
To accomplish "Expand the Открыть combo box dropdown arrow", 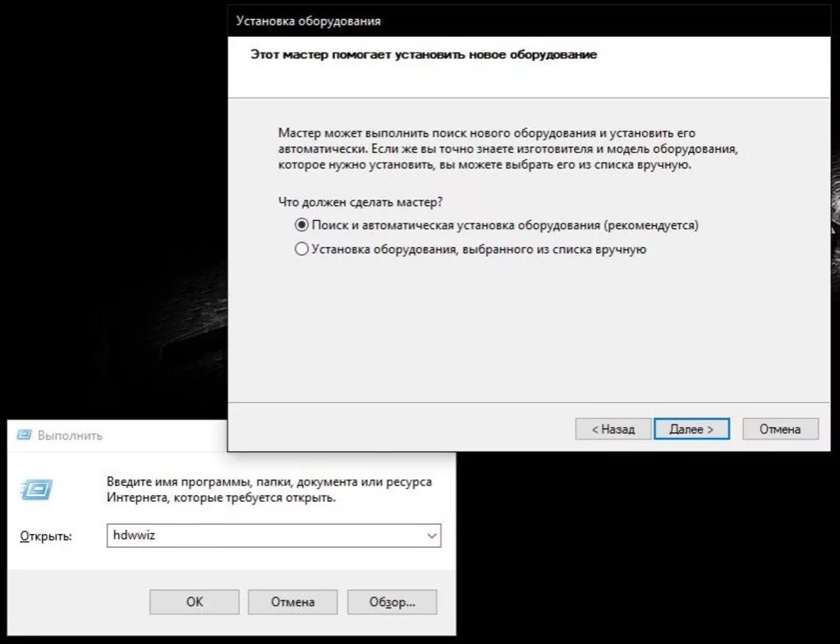I will (x=432, y=536).
